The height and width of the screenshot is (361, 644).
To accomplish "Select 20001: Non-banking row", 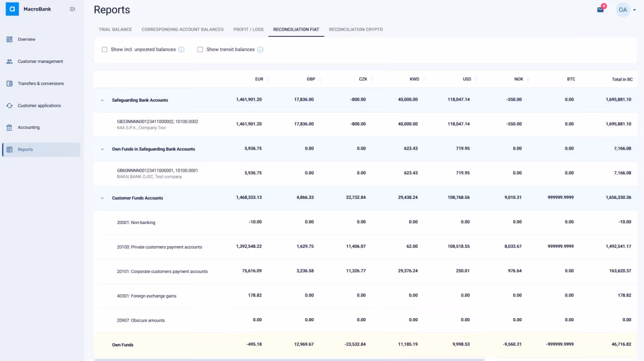I will 365,222.
